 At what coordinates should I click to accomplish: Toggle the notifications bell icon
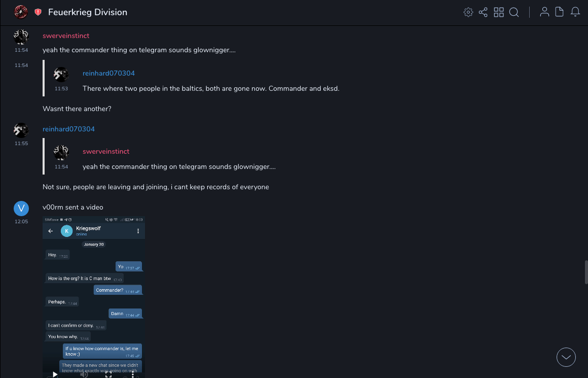(575, 12)
